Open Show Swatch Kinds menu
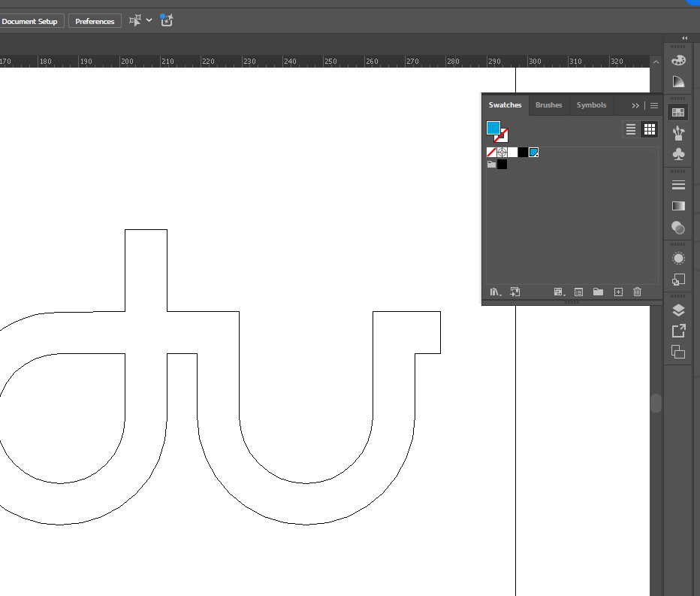 [560, 292]
